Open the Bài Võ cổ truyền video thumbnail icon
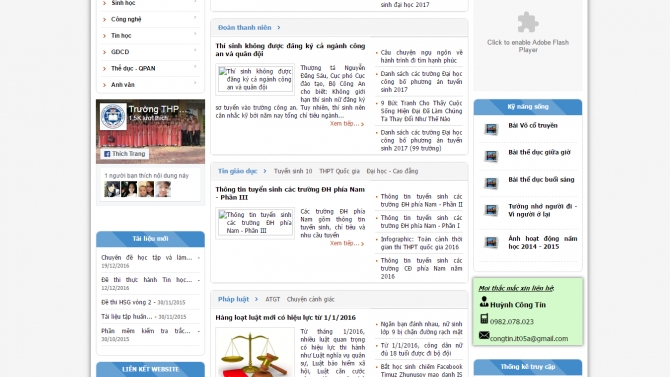Screen dimensions: 670x377 tap(491, 129)
